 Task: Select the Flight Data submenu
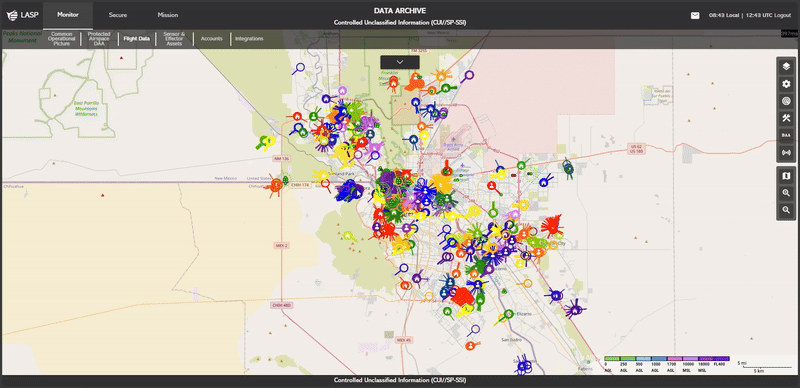click(x=137, y=39)
